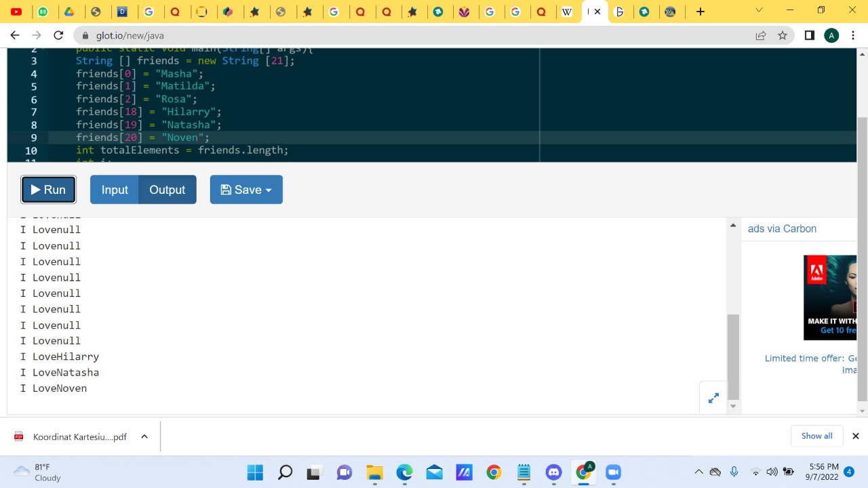
Task: Expand the tab search chevron
Action: point(759,11)
